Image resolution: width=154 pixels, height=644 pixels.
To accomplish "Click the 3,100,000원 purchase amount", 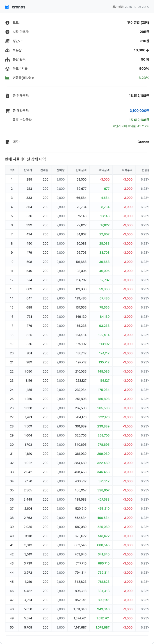I will pos(139,111).
